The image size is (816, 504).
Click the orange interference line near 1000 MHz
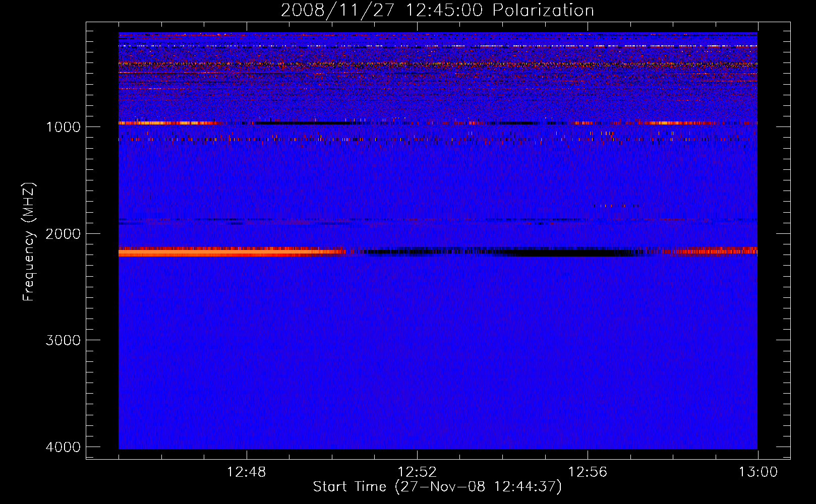click(169, 123)
